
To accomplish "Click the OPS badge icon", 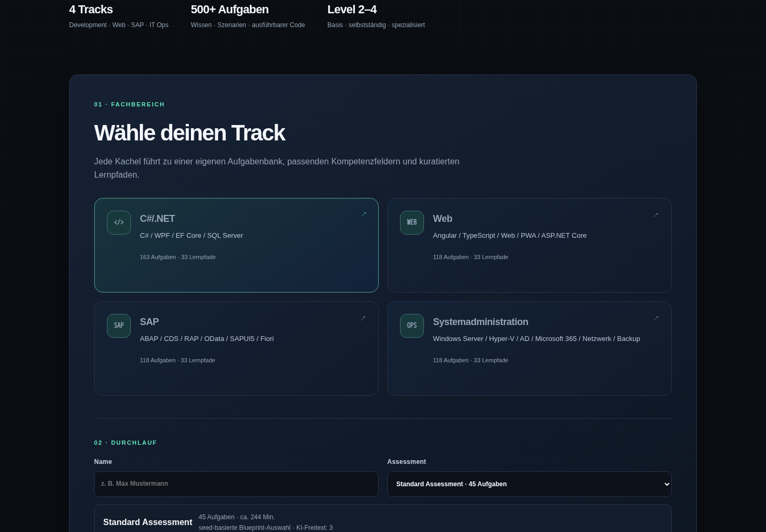I will click(412, 326).
